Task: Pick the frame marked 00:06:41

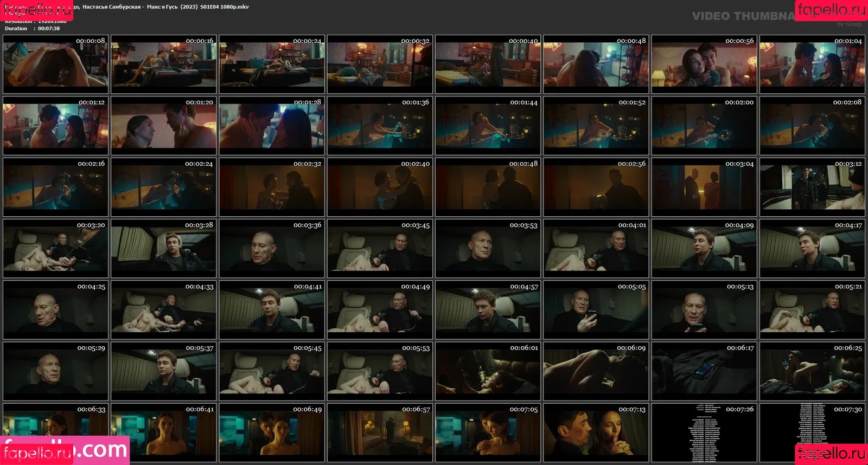Action: point(164,432)
